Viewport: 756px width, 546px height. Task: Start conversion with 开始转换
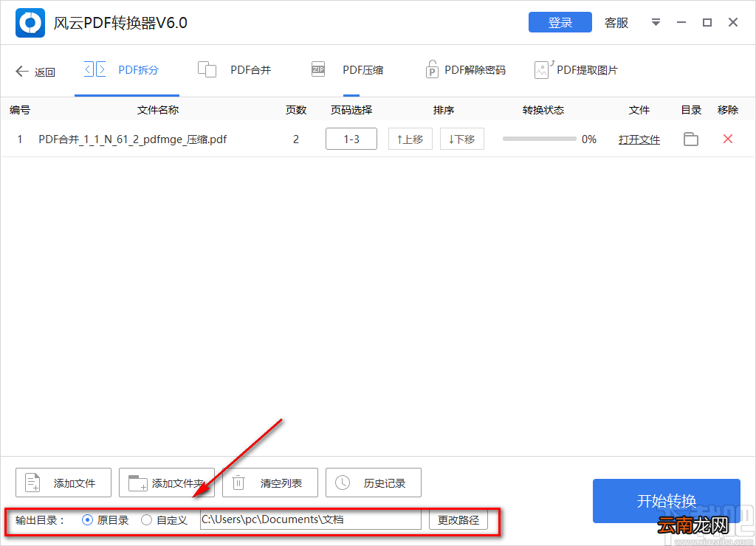[x=667, y=501]
